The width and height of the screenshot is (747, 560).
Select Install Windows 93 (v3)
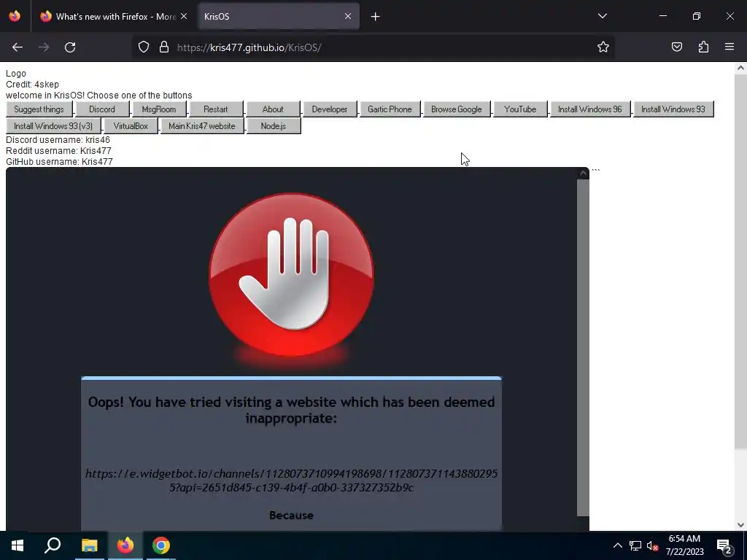[53, 126]
